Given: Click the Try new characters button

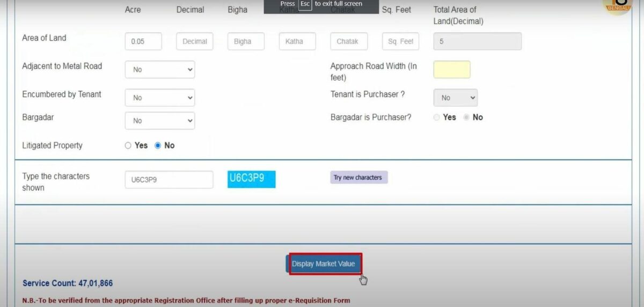Looking at the screenshot, I should click(x=358, y=178).
